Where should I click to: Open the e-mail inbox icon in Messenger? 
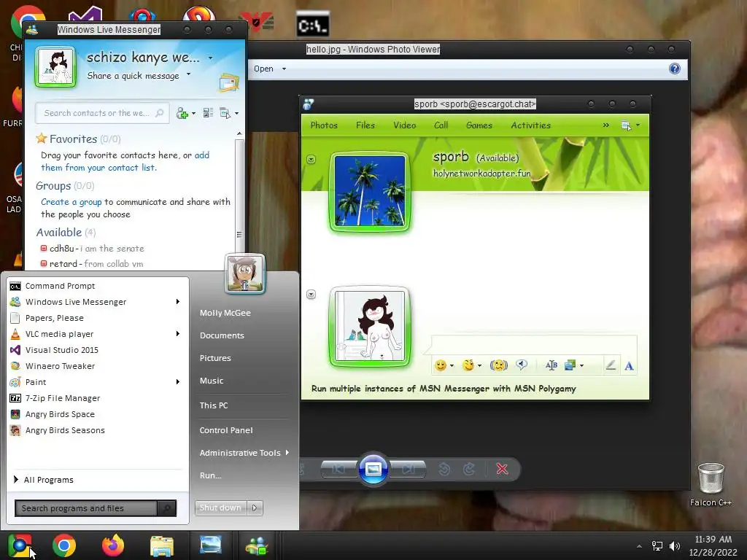pos(228,83)
